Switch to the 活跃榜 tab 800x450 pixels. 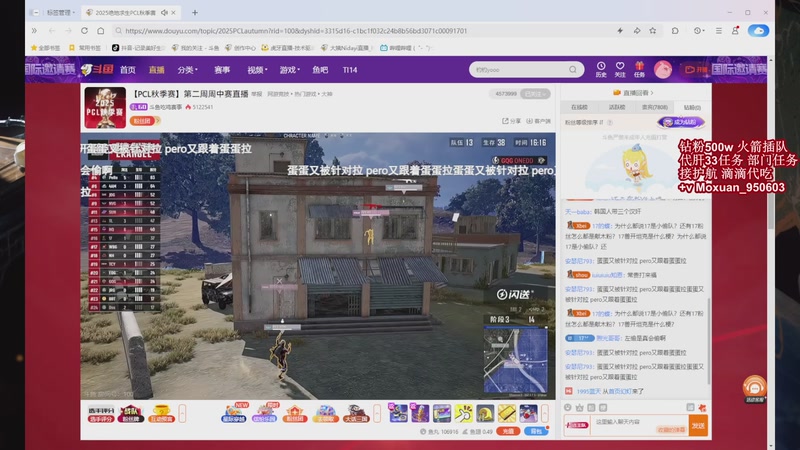click(x=617, y=107)
